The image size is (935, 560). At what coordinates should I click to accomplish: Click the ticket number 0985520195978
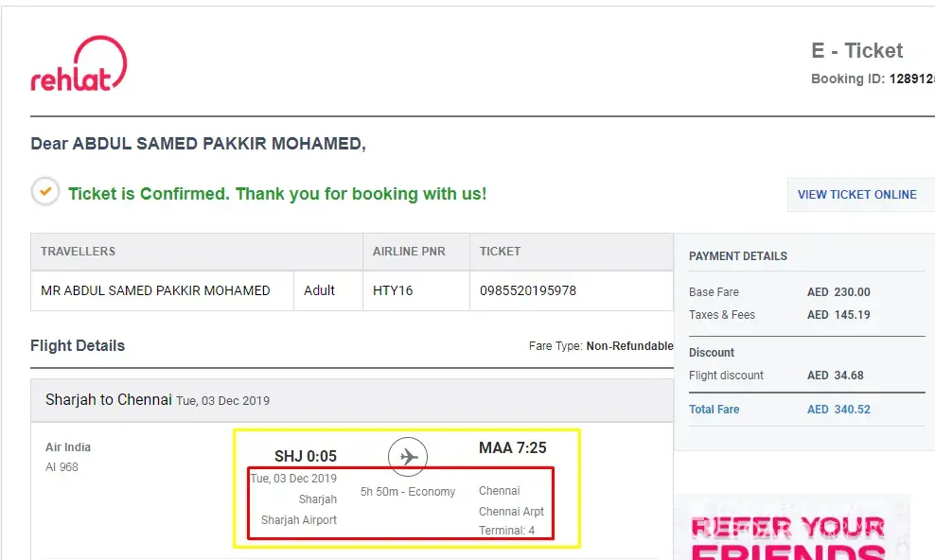(528, 290)
